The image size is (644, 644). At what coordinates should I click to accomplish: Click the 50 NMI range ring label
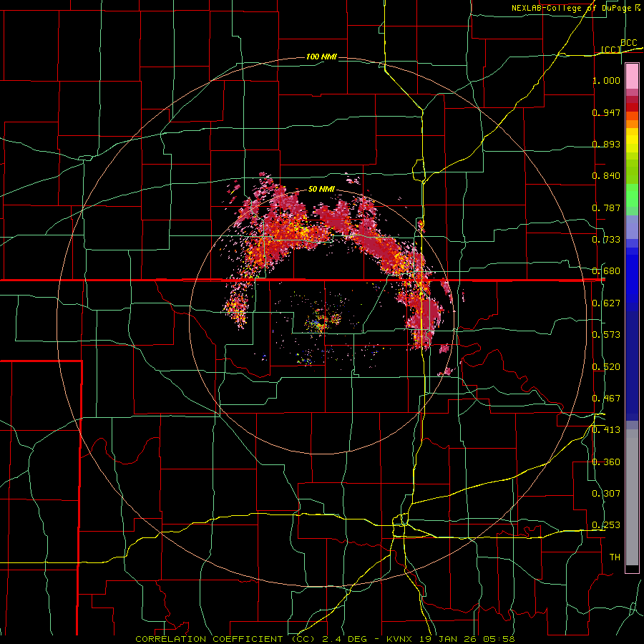tap(321, 189)
